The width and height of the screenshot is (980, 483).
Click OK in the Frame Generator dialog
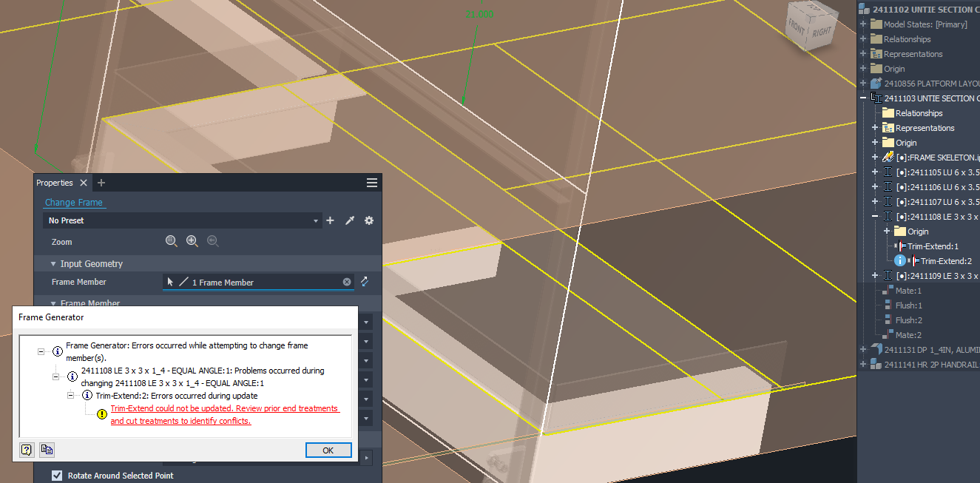[328, 450]
